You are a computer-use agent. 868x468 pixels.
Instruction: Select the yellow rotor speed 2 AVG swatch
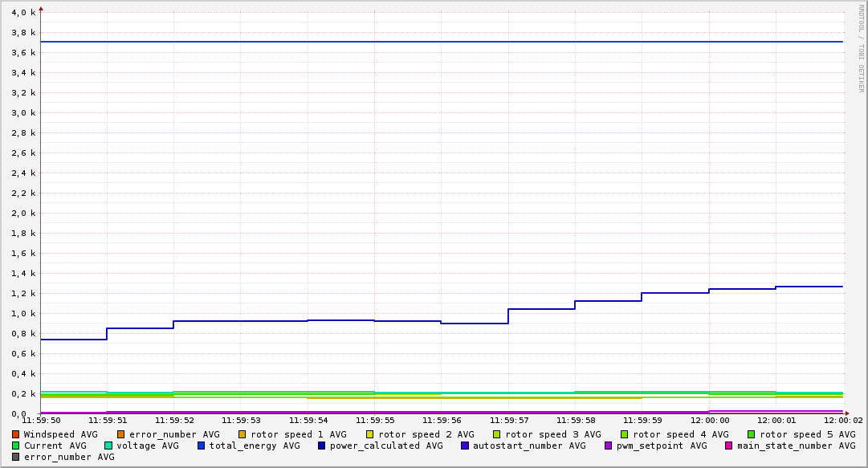tap(370, 435)
